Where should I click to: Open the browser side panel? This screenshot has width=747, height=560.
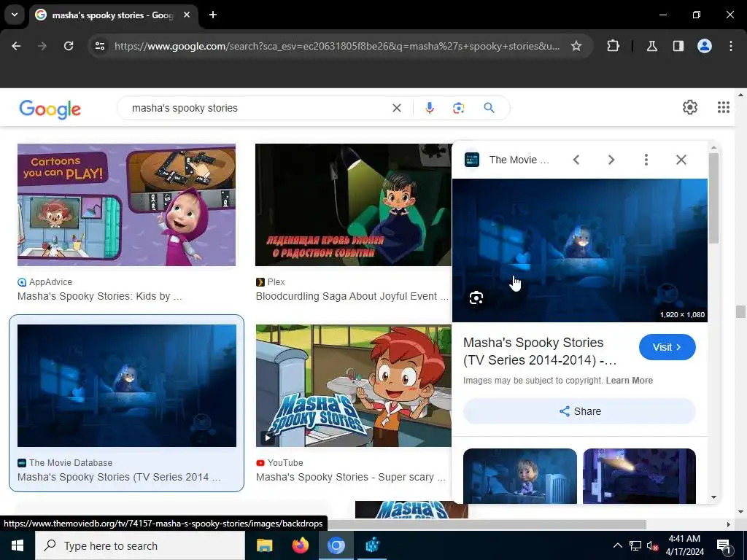click(678, 46)
